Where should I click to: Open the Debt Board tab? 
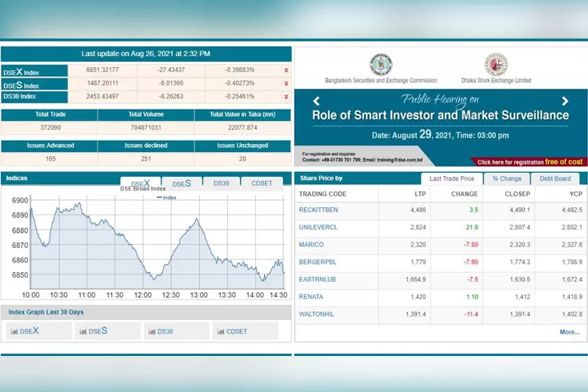(555, 179)
